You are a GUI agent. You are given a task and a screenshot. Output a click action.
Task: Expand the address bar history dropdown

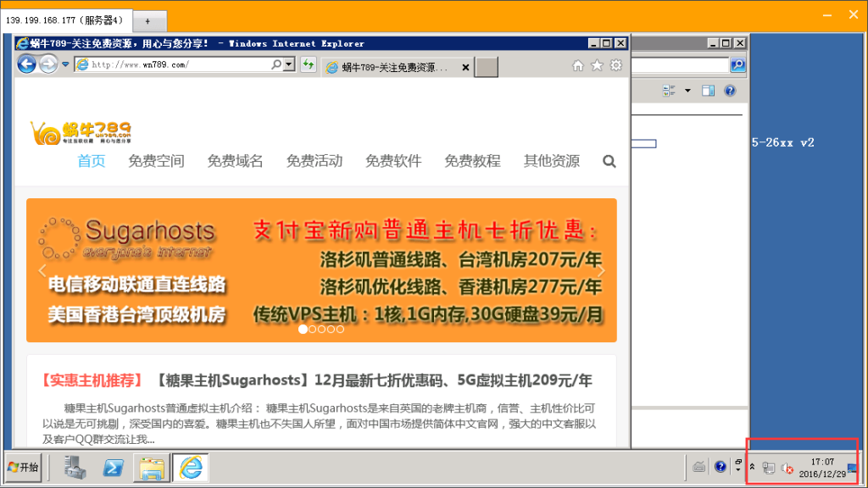tap(288, 64)
